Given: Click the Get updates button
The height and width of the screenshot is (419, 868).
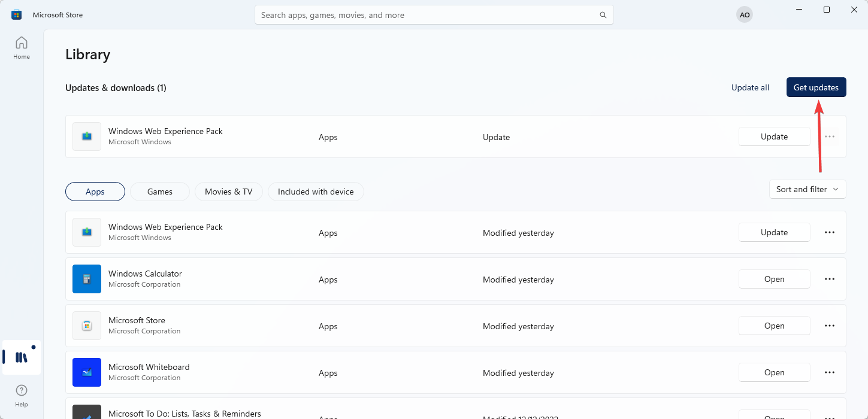Looking at the screenshot, I should point(816,87).
